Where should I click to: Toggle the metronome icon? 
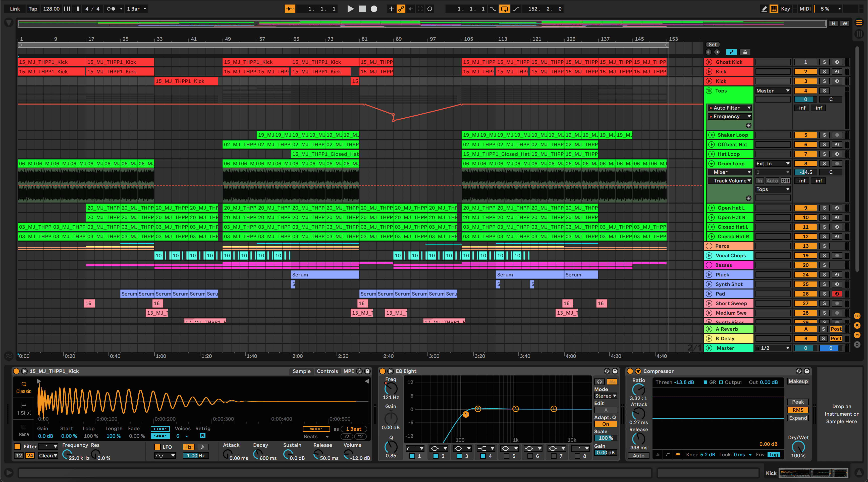point(111,9)
